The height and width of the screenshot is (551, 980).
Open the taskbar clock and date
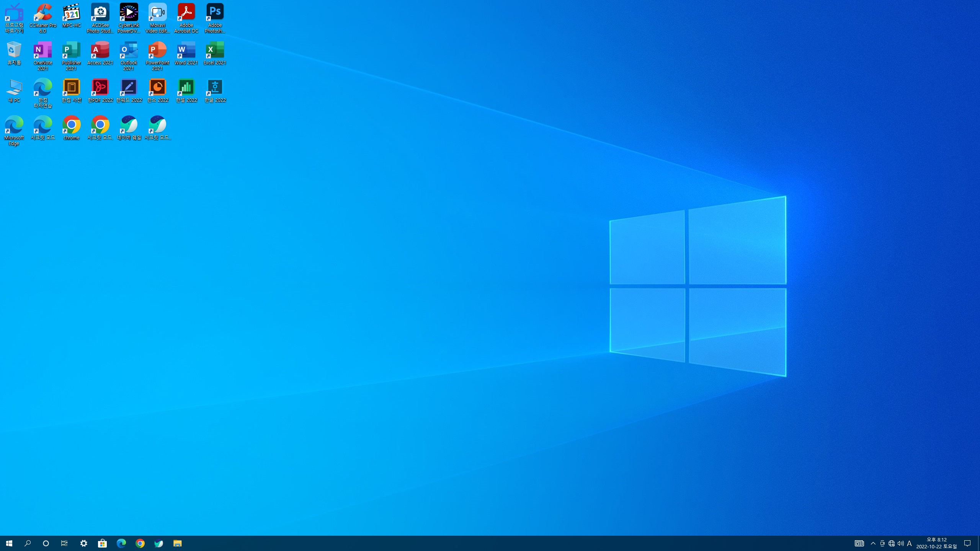[x=936, y=543]
